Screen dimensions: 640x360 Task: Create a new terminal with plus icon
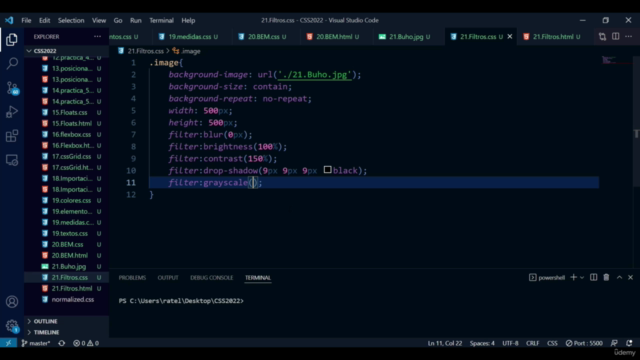[x=573, y=278]
